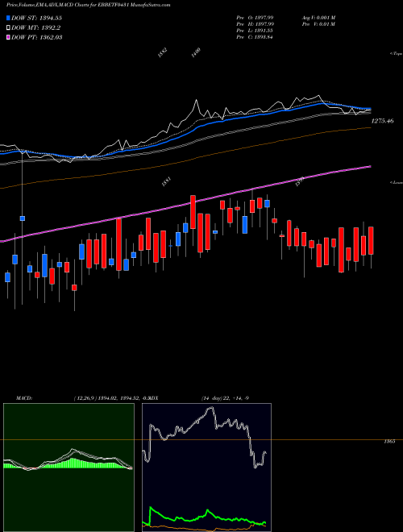Select the 'Pre L: 1391.55' value
Screen dimensions: 403x532
255,30
